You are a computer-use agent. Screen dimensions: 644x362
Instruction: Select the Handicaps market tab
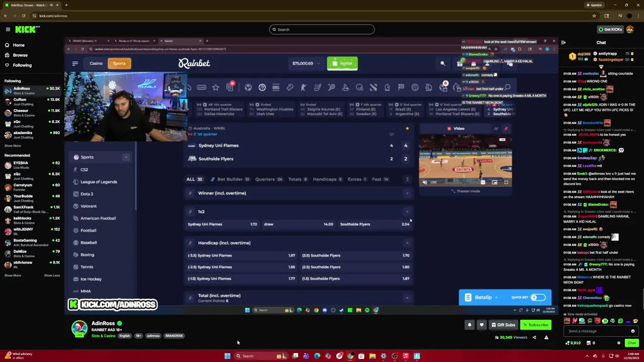(327, 179)
